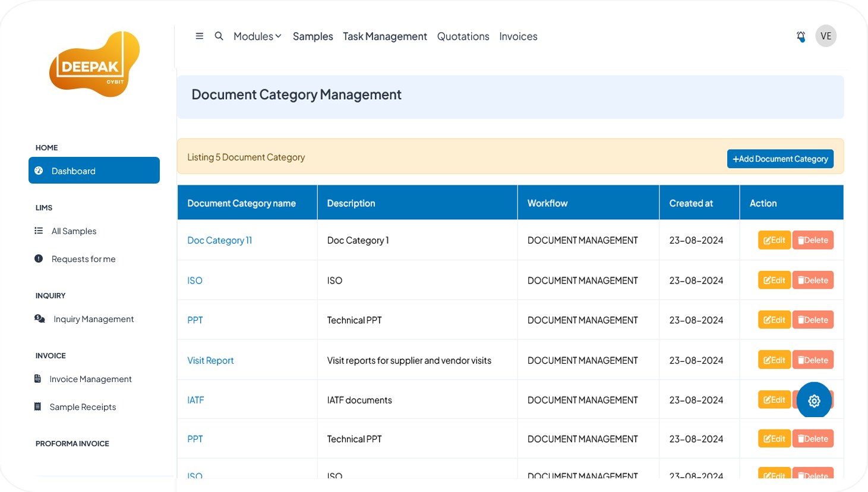Click the Document Category name column header

click(241, 203)
